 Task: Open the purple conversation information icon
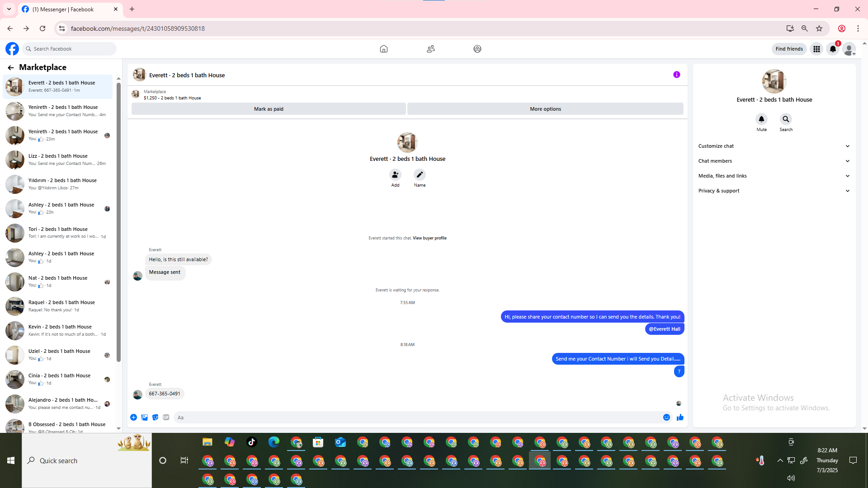click(x=676, y=75)
